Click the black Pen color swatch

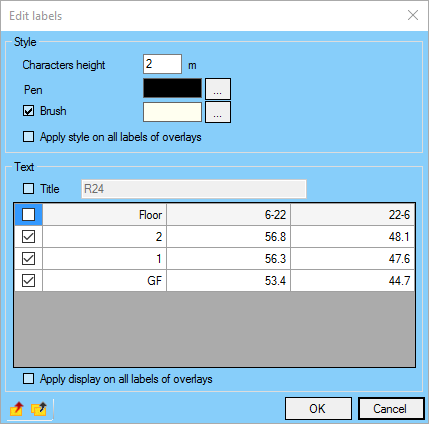tap(172, 88)
